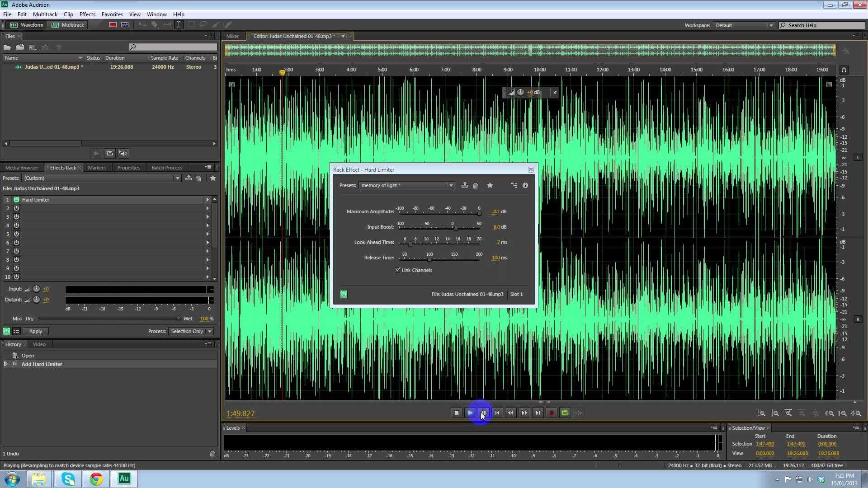Viewport: 868px width, 488px height.
Task: Toggle power state of Hard Limiter slot 1
Action: 16,199
